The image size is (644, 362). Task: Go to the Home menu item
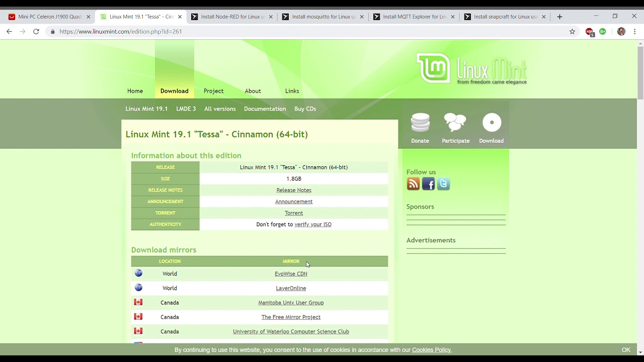(x=135, y=91)
